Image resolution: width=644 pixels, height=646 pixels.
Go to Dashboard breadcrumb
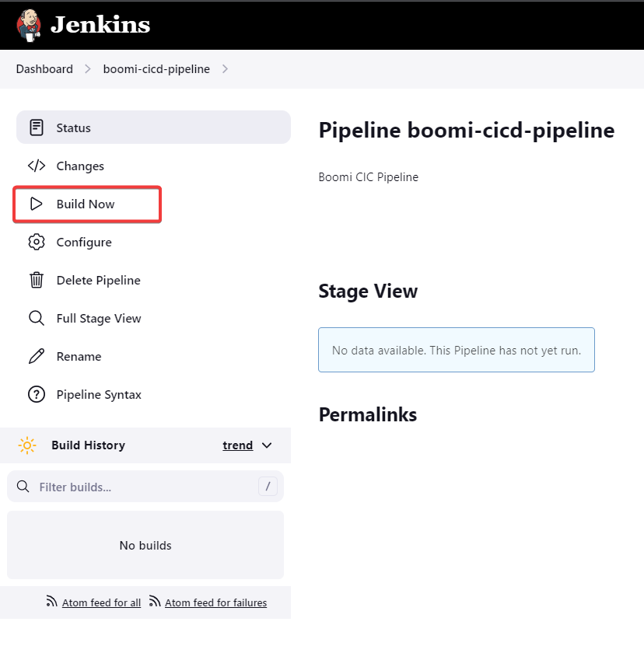(x=44, y=69)
